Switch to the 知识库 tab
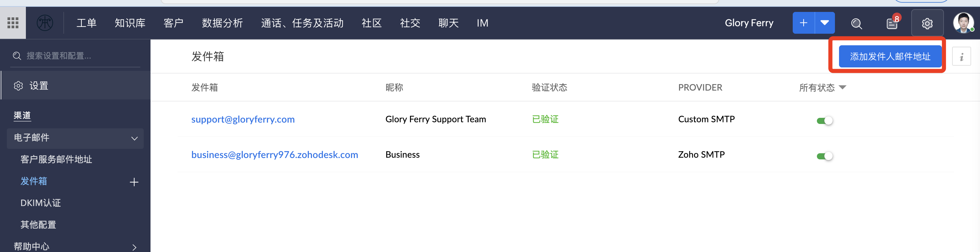 click(130, 23)
